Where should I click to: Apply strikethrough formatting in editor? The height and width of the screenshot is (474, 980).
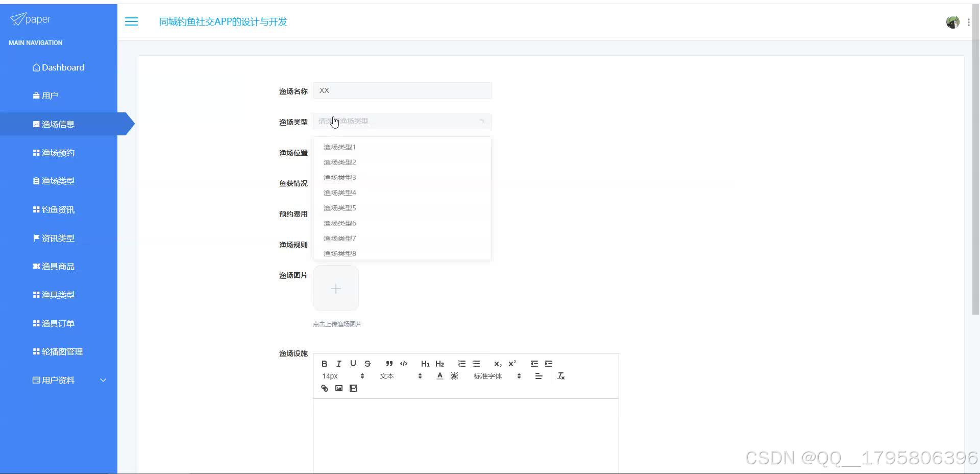367,364
